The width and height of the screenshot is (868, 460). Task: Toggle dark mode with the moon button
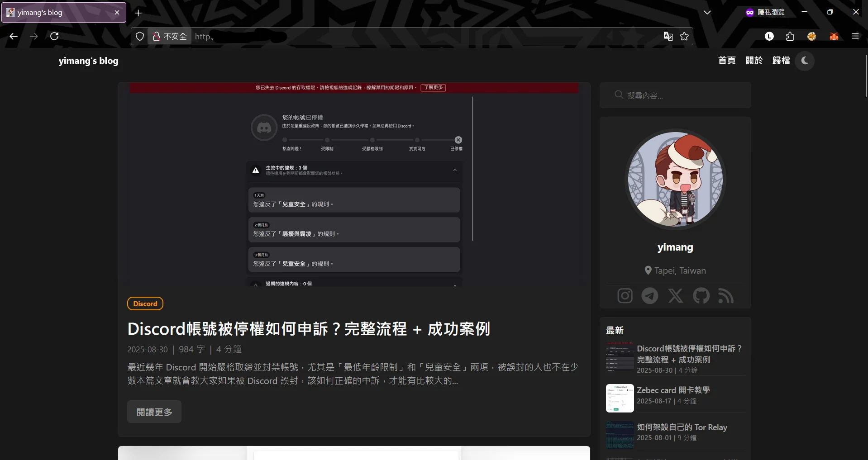click(x=805, y=61)
